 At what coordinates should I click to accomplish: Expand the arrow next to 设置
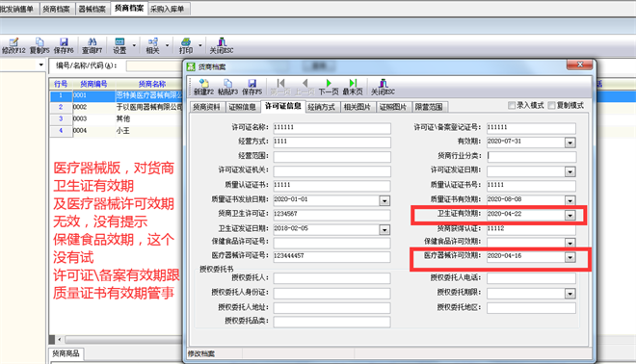pos(134,45)
